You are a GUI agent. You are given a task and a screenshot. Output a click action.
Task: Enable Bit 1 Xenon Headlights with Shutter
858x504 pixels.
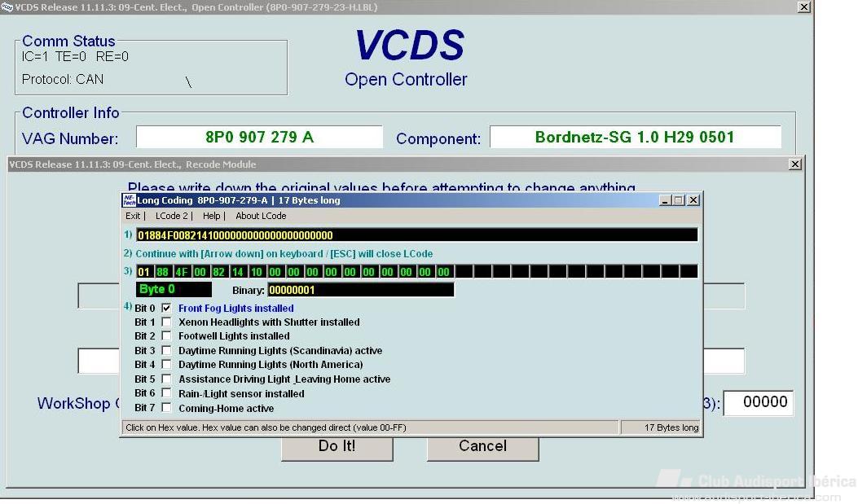pos(166,322)
